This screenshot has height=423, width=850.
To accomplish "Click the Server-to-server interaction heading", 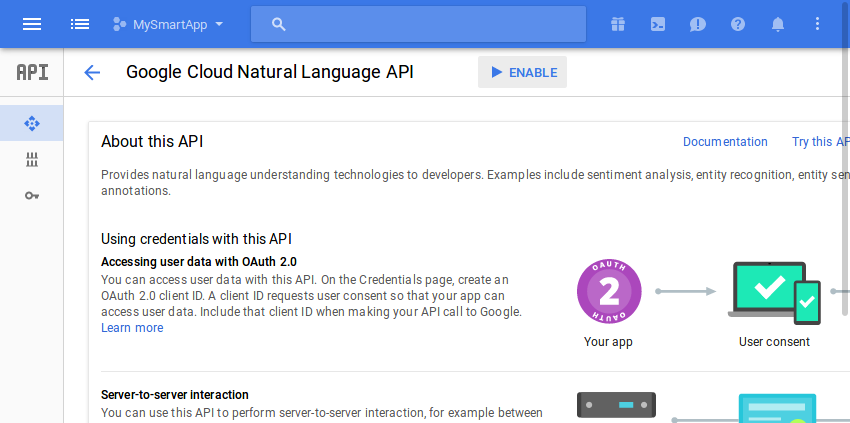I will coord(175,394).
